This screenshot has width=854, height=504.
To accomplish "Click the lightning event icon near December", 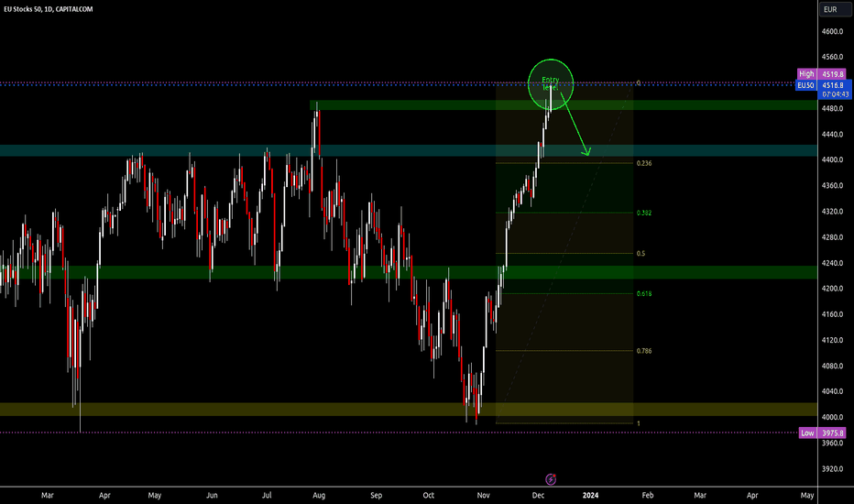I will tap(551, 479).
